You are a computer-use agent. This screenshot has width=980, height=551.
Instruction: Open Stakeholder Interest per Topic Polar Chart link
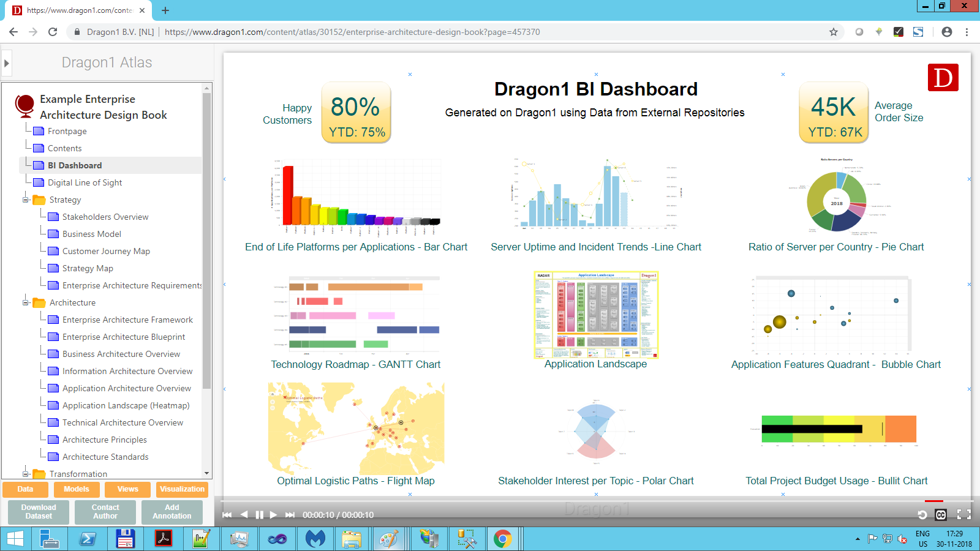[x=596, y=481]
